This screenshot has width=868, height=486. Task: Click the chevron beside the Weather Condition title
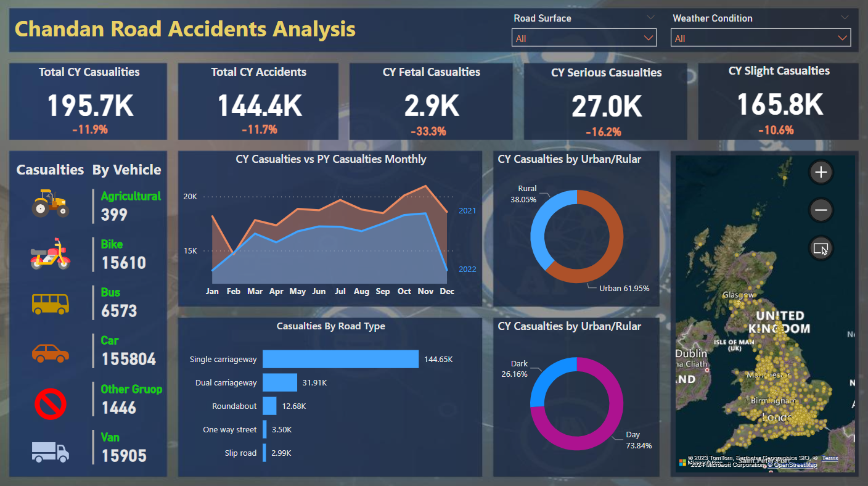(844, 18)
